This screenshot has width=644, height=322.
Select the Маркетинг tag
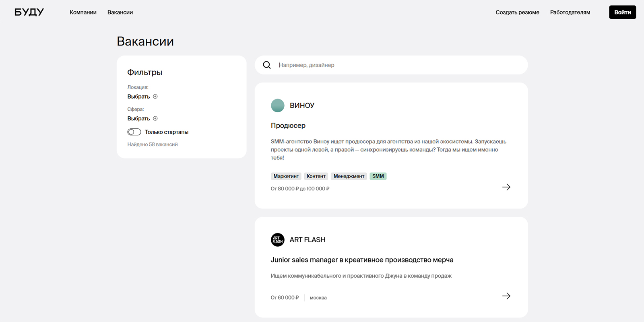pos(286,176)
